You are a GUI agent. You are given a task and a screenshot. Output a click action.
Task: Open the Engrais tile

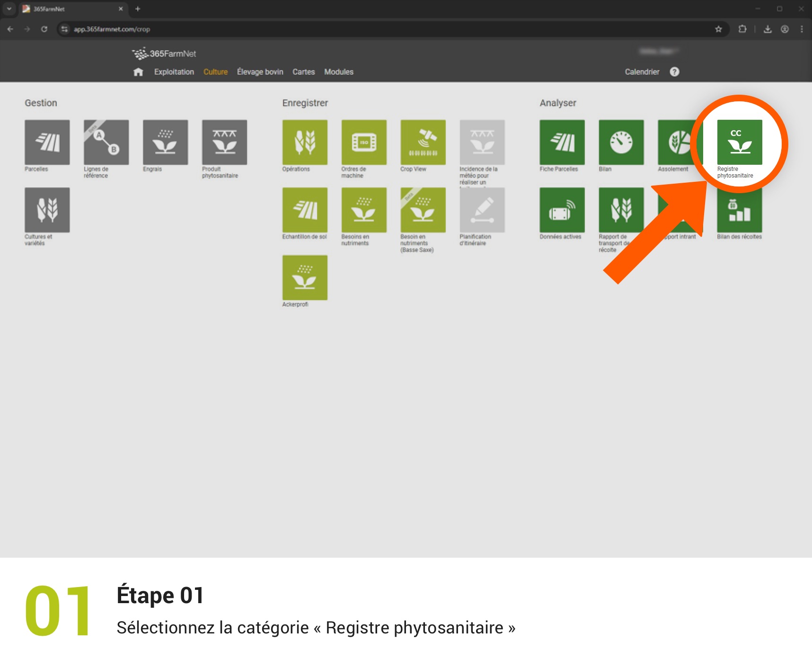(x=165, y=142)
